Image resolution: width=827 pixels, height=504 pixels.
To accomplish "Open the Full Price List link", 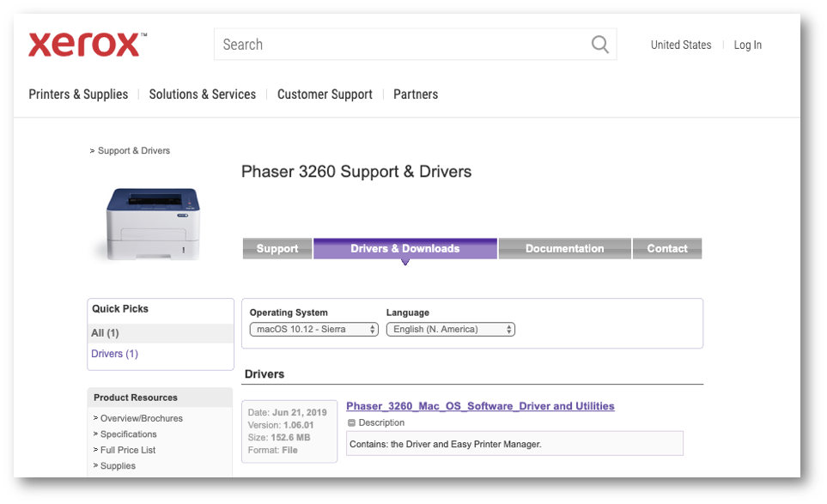I will tap(128, 450).
